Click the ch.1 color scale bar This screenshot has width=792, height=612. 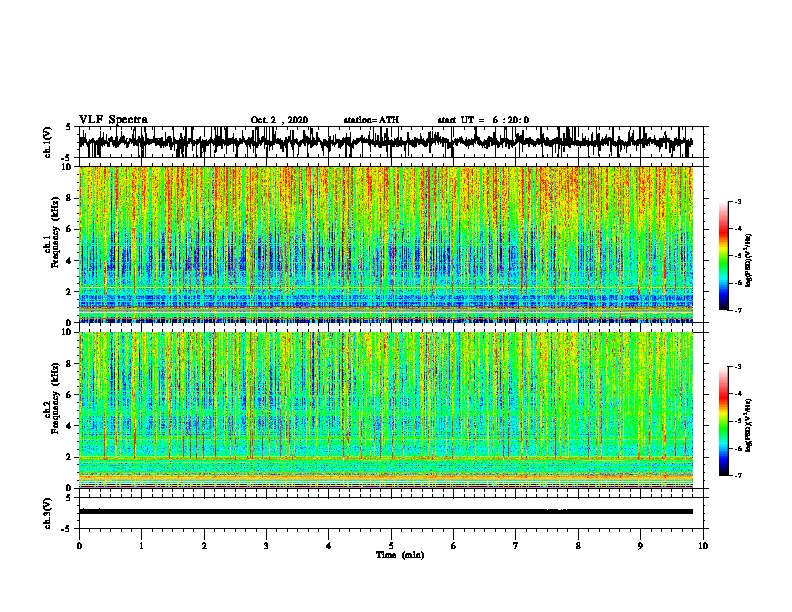tap(723, 256)
